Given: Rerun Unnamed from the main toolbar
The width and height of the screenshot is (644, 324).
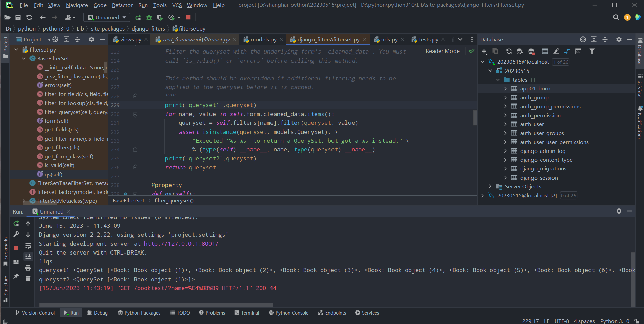Looking at the screenshot, I should point(138,17).
